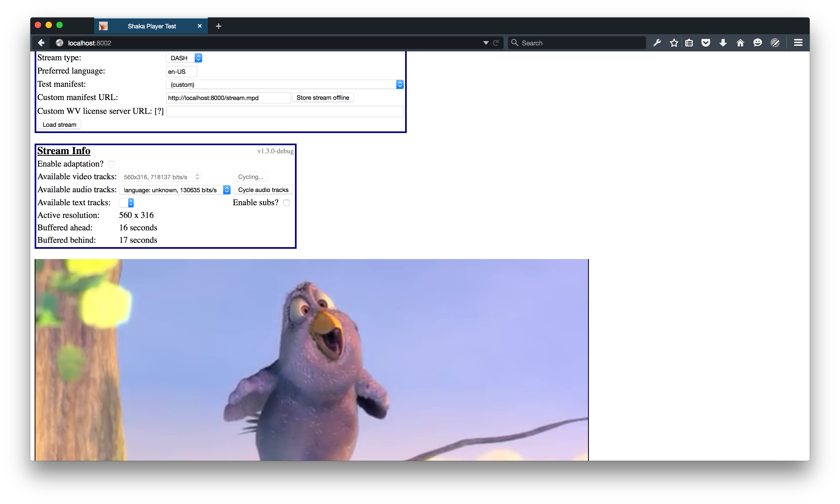Edit the Preferred language field
Viewport: 840px width, 504px height.
point(182,71)
